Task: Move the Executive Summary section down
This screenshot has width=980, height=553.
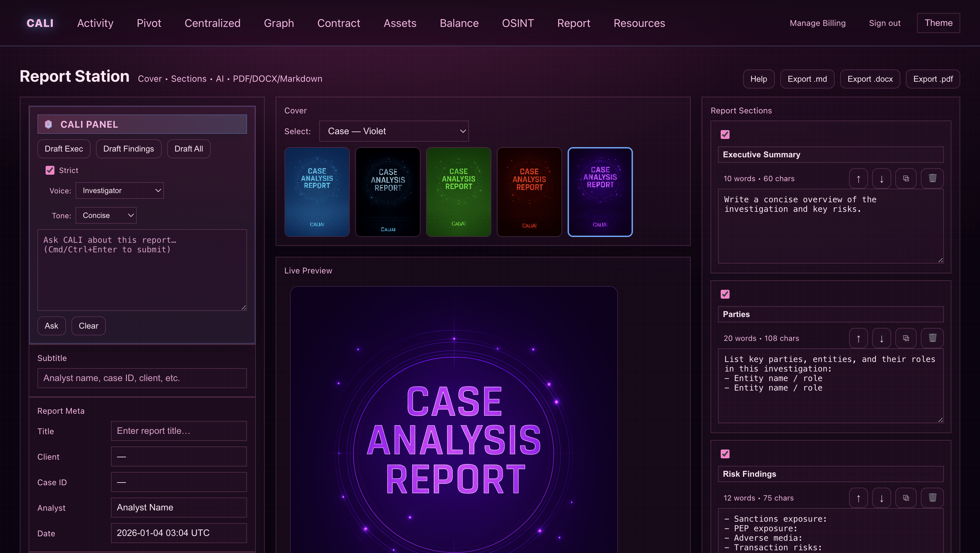Action: [x=882, y=178]
